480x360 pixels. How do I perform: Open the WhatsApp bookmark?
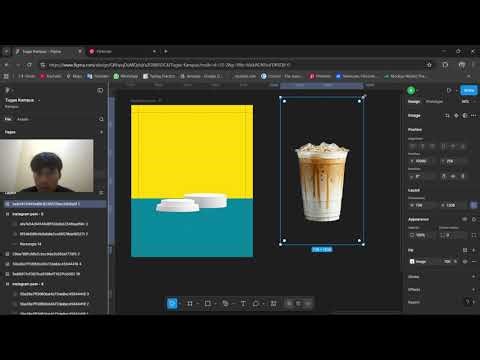[x=126, y=76]
